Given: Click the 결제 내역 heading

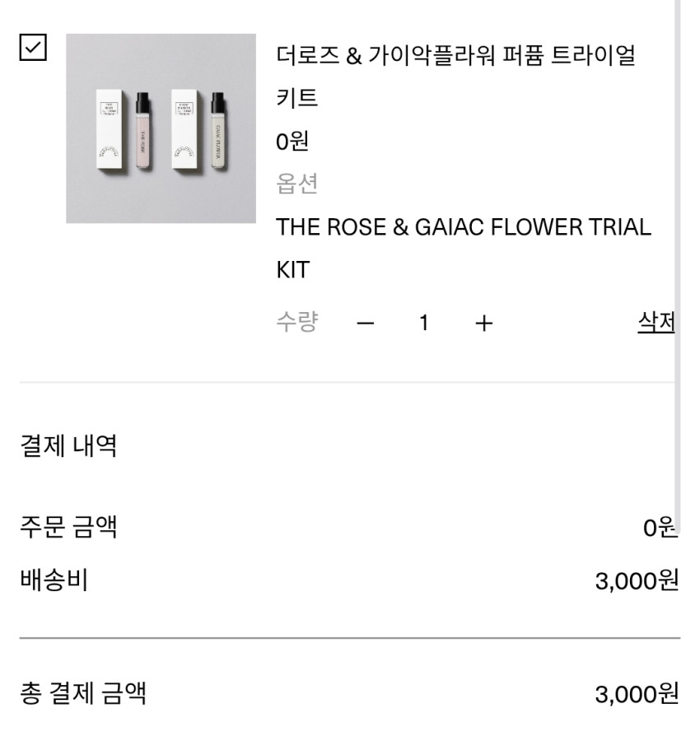Looking at the screenshot, I should click(x=68, y=446).
